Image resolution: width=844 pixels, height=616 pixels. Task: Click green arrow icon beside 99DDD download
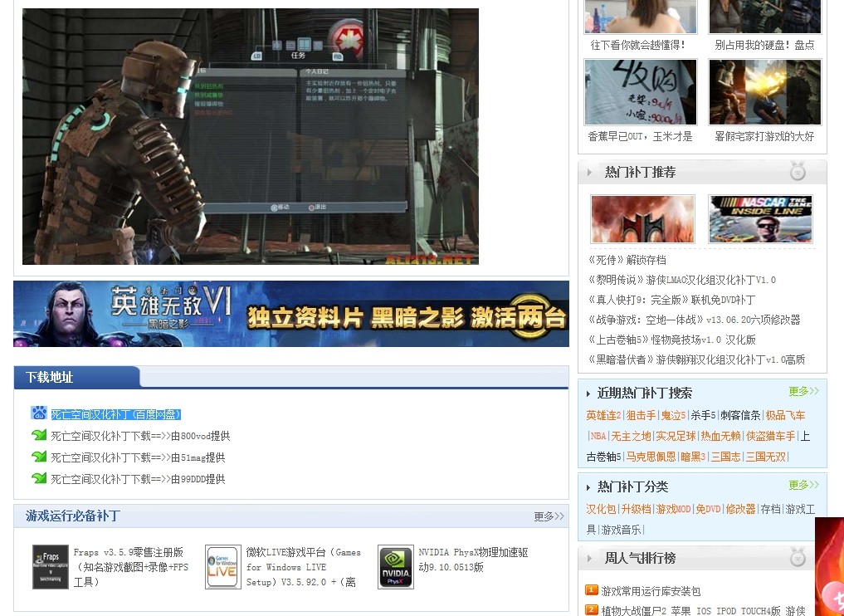[39, 478]
